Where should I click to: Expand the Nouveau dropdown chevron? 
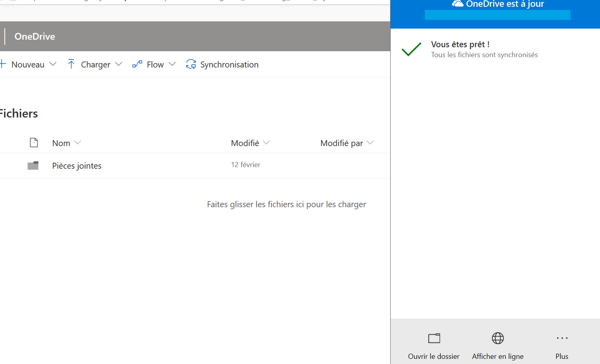point(53,64)
